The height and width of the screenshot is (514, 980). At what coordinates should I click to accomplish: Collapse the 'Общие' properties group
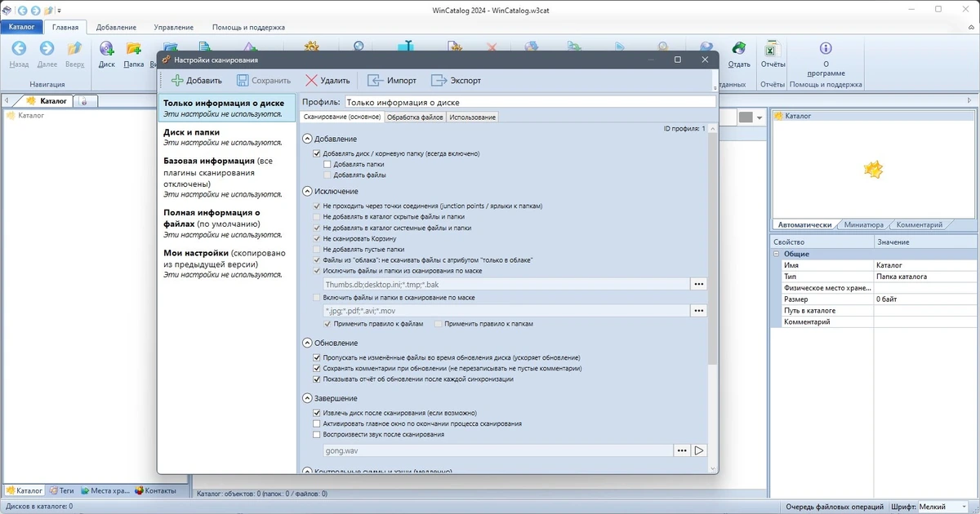coord(777,254)
